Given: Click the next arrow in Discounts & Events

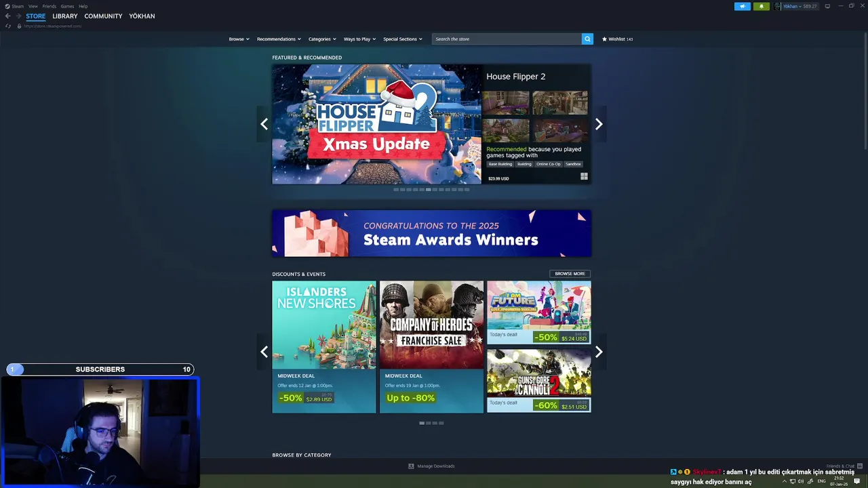Looking at the screenshot, I should (599, 352).
